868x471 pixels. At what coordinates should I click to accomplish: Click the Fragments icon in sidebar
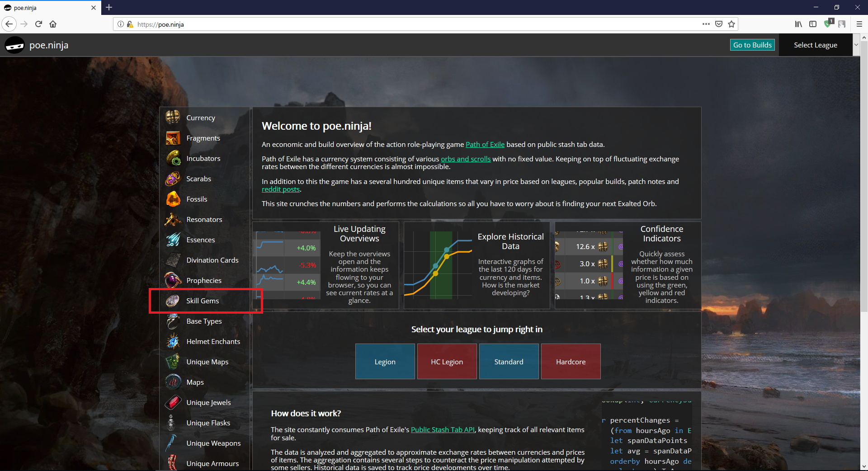[x=173, y=138]
